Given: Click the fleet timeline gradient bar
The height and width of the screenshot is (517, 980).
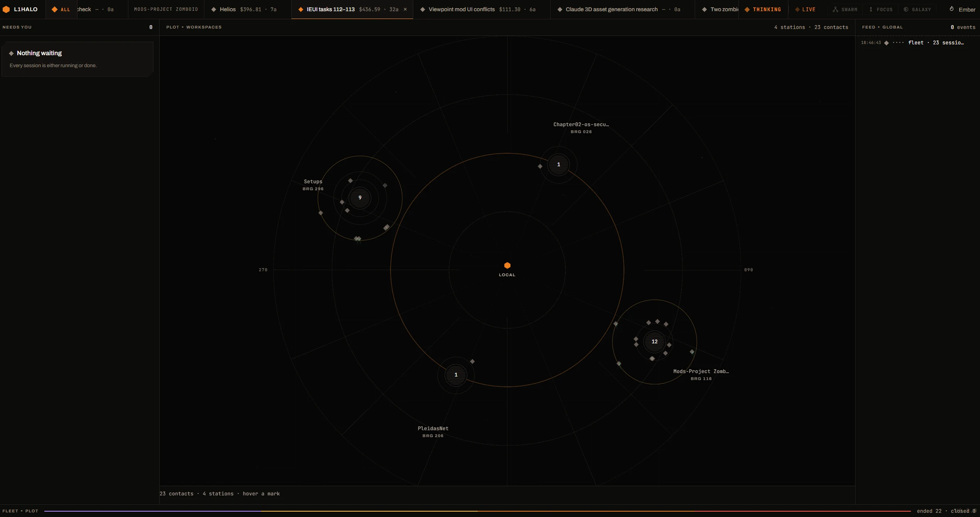Looking at the screenshot, I should [477, 511].
